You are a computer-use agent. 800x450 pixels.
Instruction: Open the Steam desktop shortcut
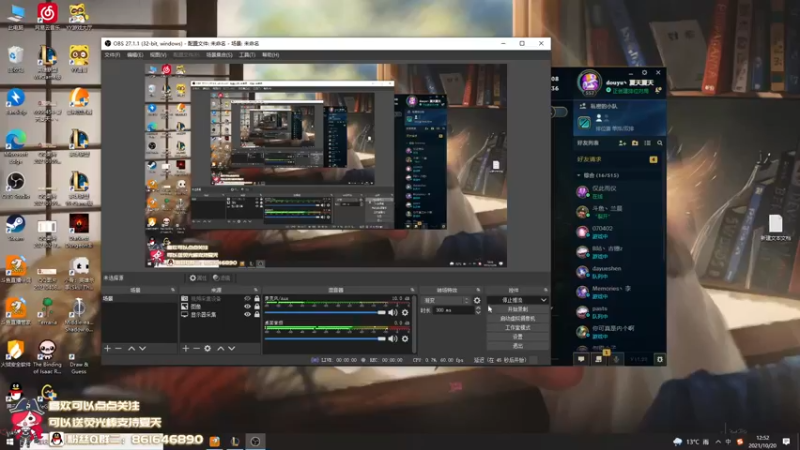(x=16, y=228)
